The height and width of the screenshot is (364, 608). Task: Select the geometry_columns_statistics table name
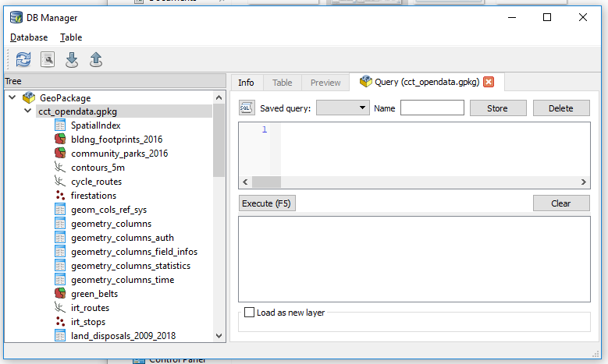(130, 266)
